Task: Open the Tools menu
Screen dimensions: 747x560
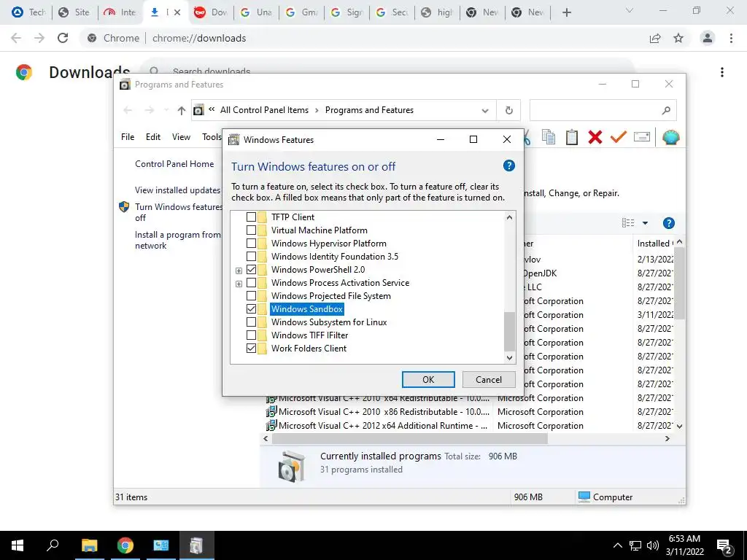Action: point(212,137)
